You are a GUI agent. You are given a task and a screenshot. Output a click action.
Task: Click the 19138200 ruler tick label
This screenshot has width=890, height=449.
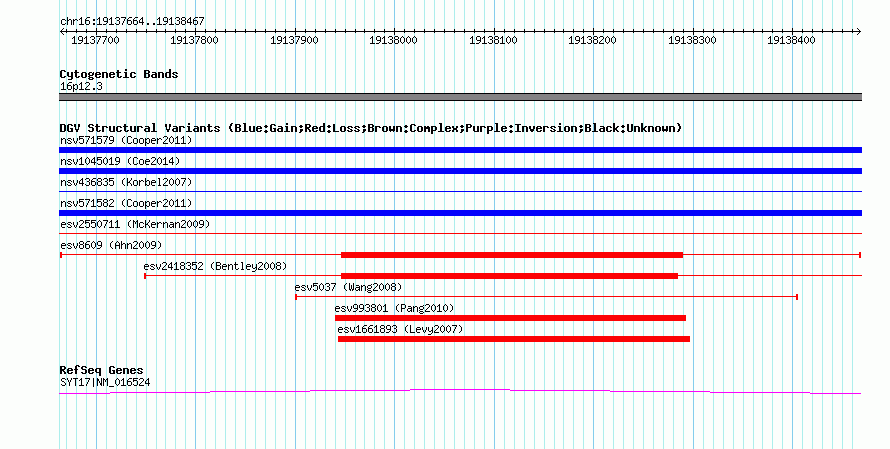point(592,40)
